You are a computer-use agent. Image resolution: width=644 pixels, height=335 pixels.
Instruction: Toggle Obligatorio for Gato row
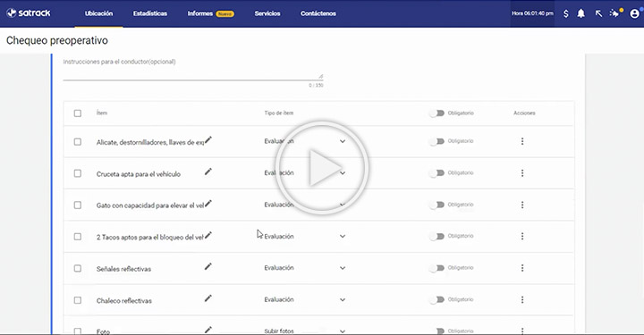point(437,205)
